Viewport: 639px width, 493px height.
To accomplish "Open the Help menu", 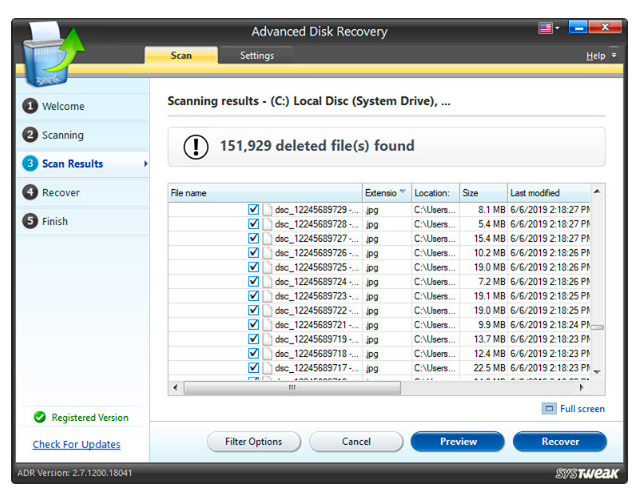I will click(595, 56).
